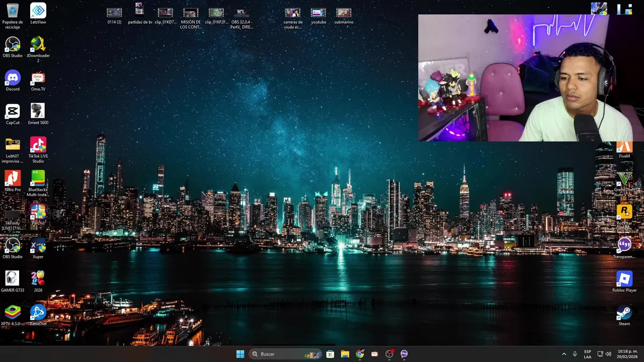644x362 pixels.
Task: Launch the CapCut desktop icon
Action: point(13,114)
